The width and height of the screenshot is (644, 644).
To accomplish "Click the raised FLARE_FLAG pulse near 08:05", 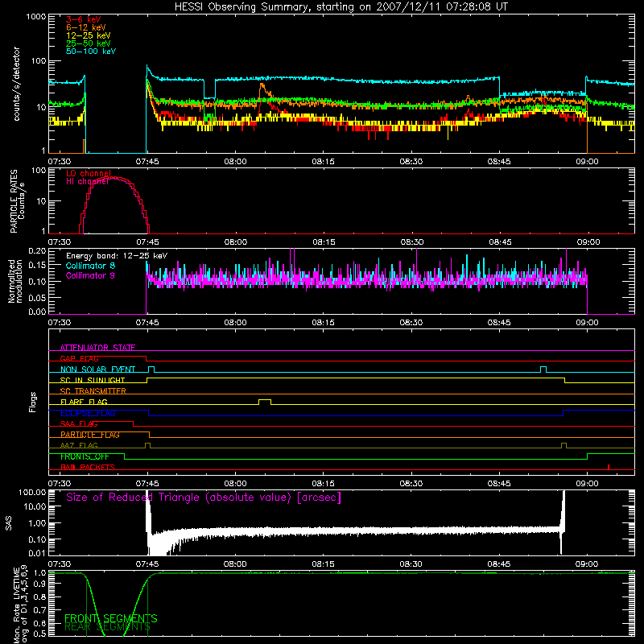I will 265,401.
